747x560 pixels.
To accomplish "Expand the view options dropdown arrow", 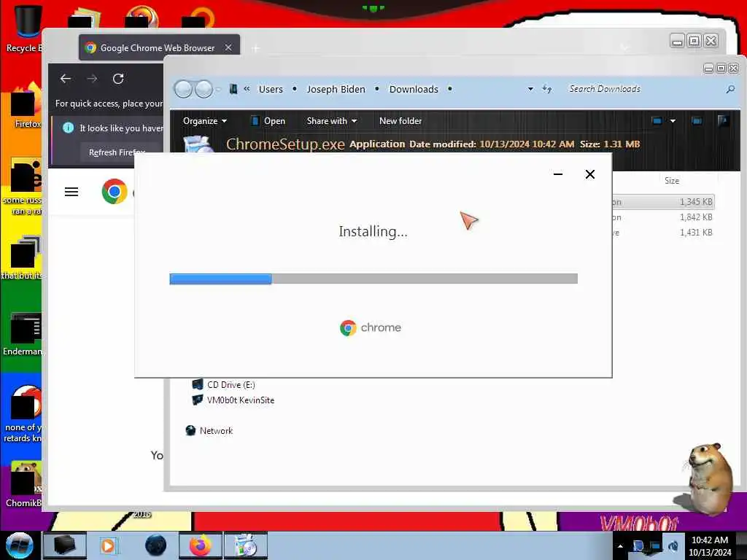I will (x=673, y=121).
